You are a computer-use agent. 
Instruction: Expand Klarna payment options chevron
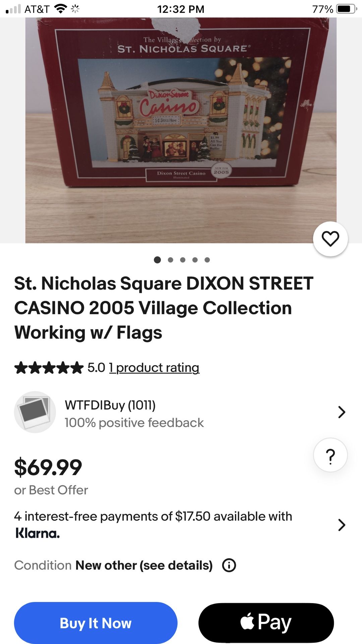[x=342, y=525]
